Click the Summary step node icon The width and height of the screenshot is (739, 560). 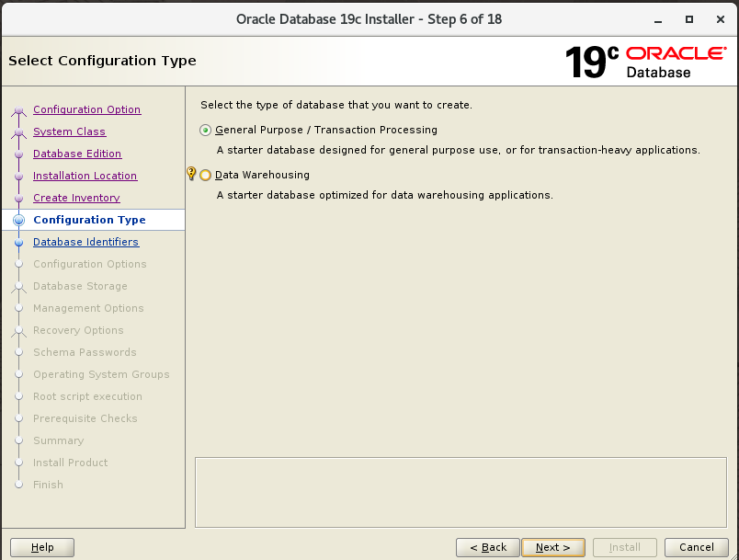coord(19,440)
